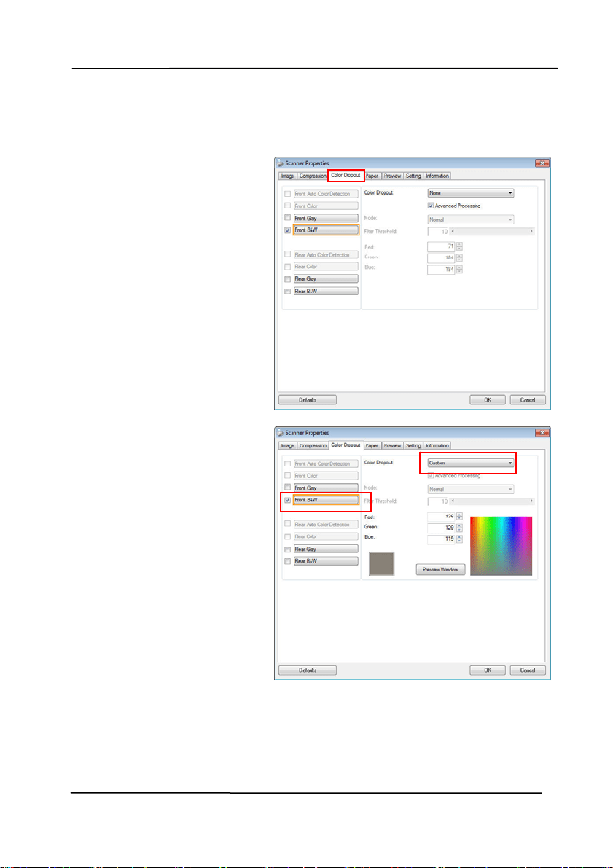Pick a color from the rainbow palette
Viewport: 613px width, 868px height.
(501, 546)
